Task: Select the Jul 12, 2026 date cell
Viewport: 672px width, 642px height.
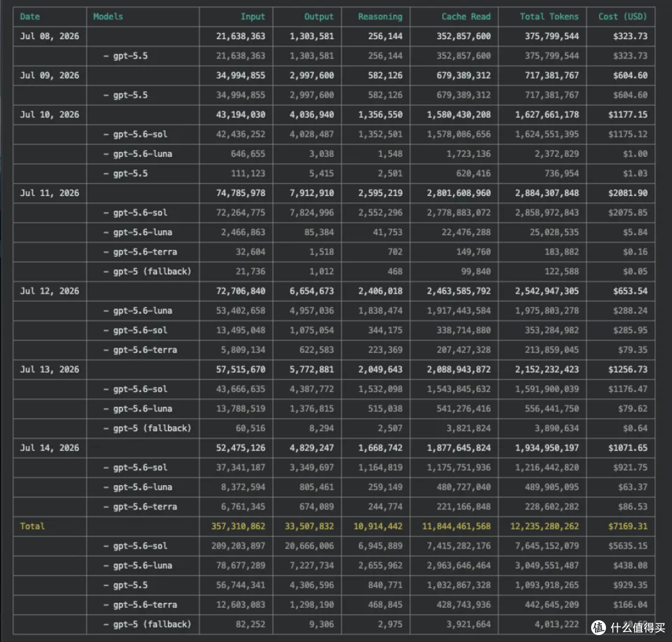Action: click(49, 291)
